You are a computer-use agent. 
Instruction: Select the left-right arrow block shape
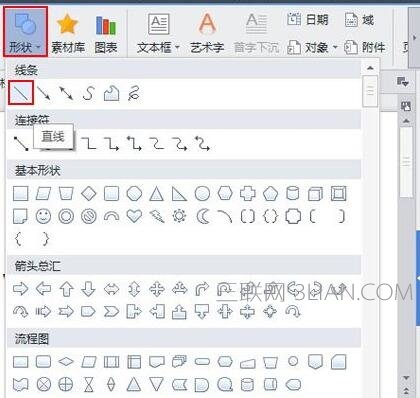coord(112,289)
